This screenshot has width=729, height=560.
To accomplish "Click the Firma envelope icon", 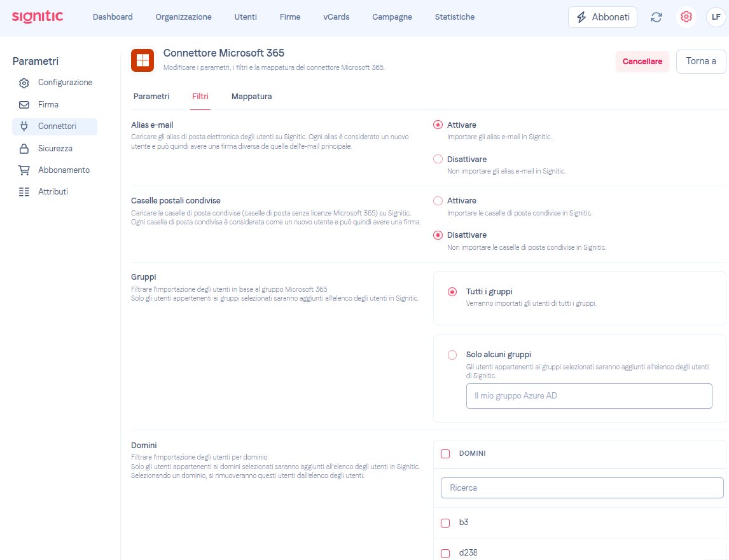I will tap(24, 105).
